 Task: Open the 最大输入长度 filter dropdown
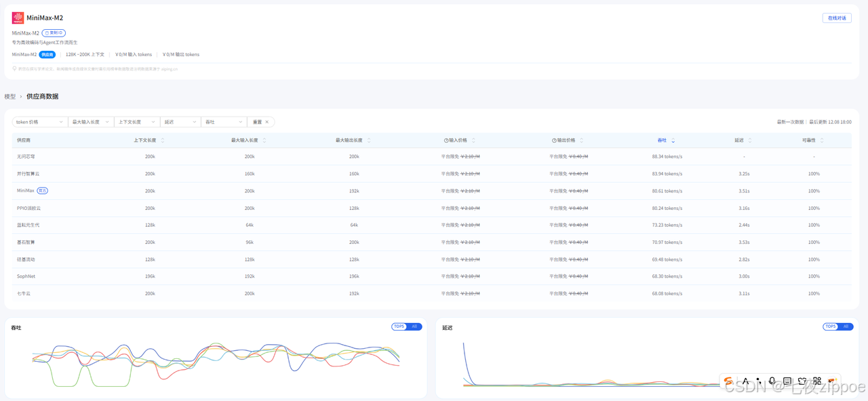tap(90, 122)
